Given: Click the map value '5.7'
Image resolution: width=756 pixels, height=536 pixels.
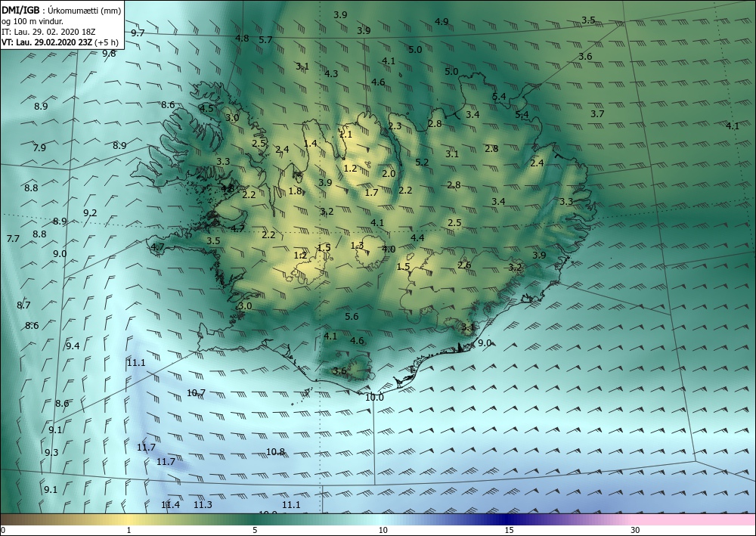Looking at the screenshot, I should click(x=265, y=40).
